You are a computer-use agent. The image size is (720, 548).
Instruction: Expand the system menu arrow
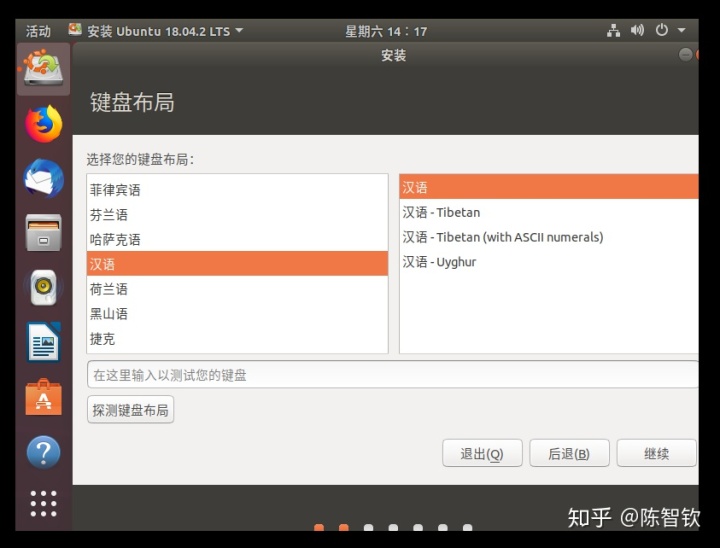tap(681, 30)
